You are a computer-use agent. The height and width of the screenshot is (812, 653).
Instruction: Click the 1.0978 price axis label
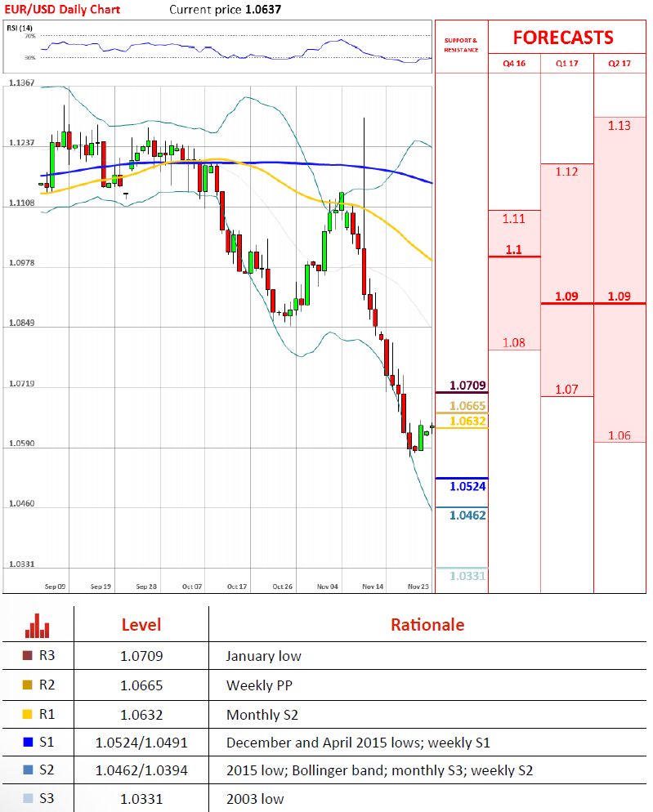(22, 263)
